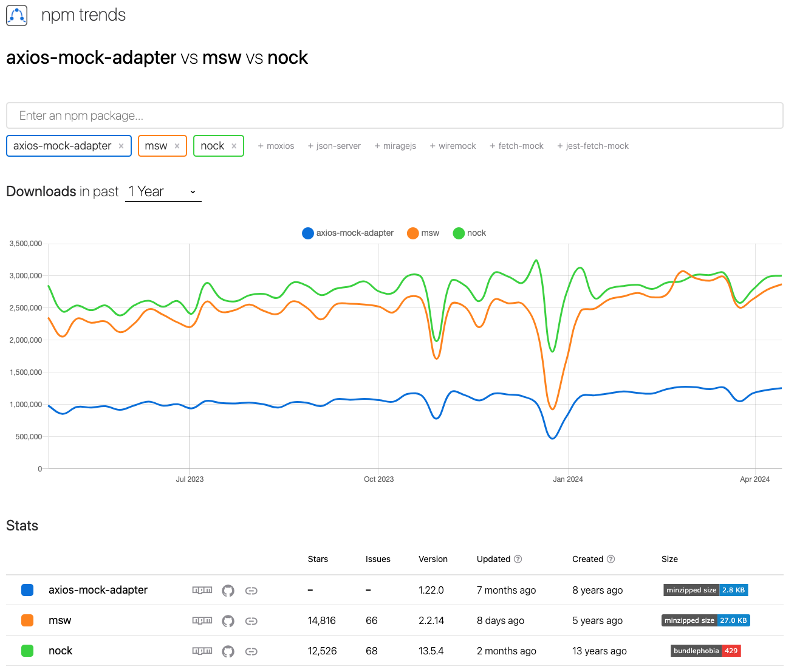Toggle axios-mock-adapter series in chart legend
This screenshot has width=797, height=672.
[347, 233]
